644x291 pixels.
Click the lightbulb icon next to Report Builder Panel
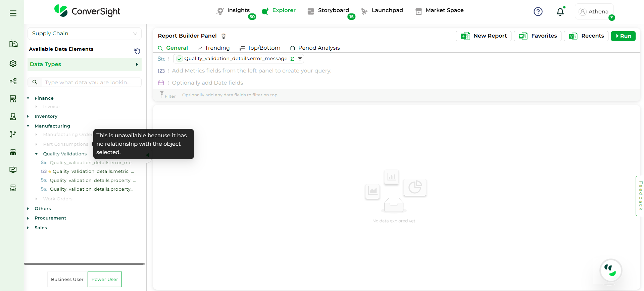[x=224, y=36]
